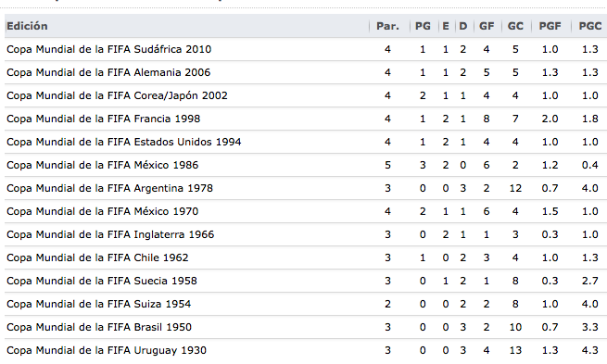Click the GF column header
The height and width of the screenshot is (364, 607).
487,26
